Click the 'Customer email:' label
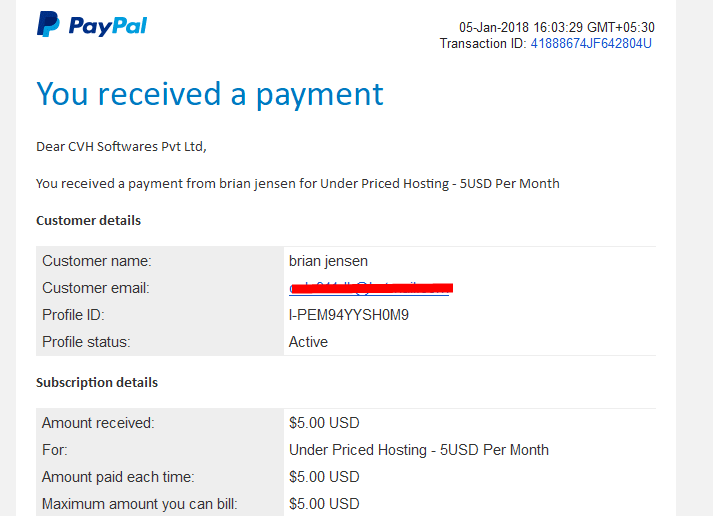This screenshot has width=713, height=516. 96,288
